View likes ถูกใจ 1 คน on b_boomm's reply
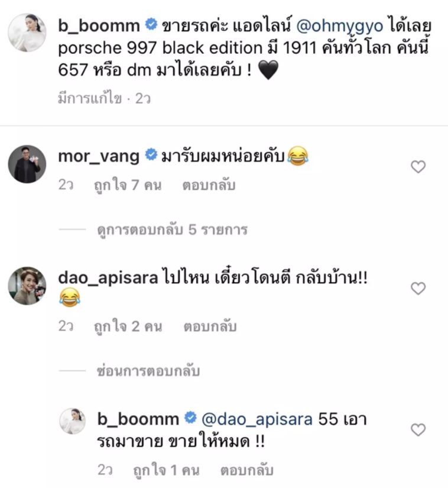Screen dimensions: 448x488 pos(166,470)
